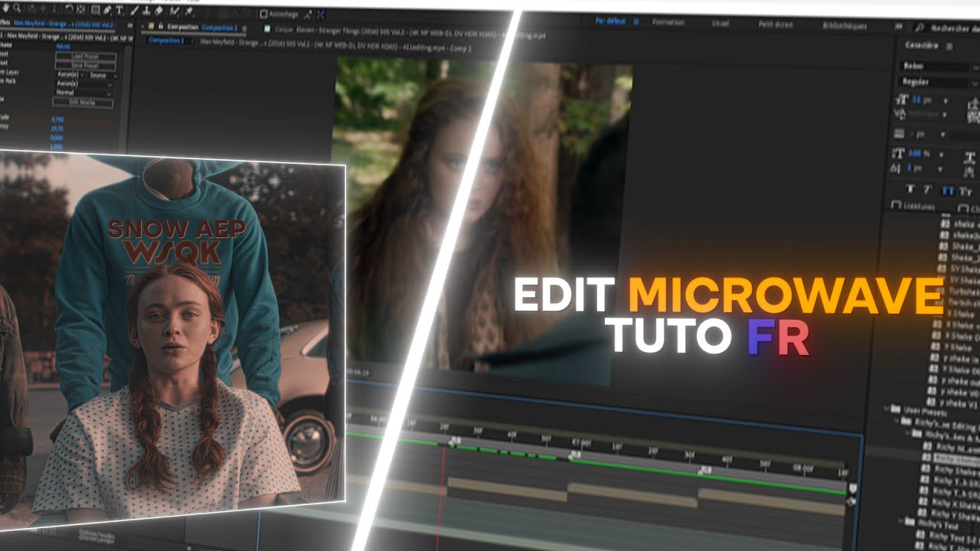Viewport: 980px width, 551px height.
Task: Click the vertical scale icon at 100 %
Action: pyautogui.click(x=899, y=154)
